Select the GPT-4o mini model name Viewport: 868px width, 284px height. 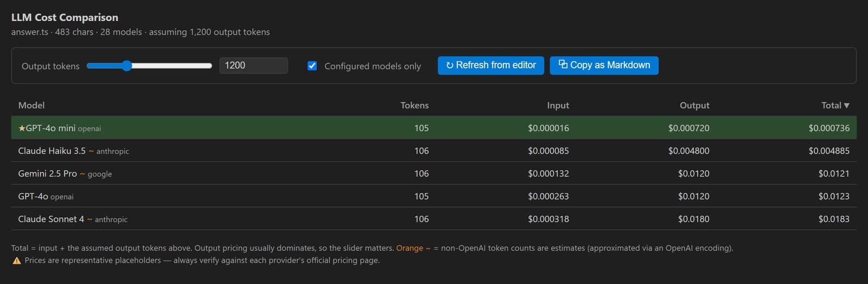50,128
